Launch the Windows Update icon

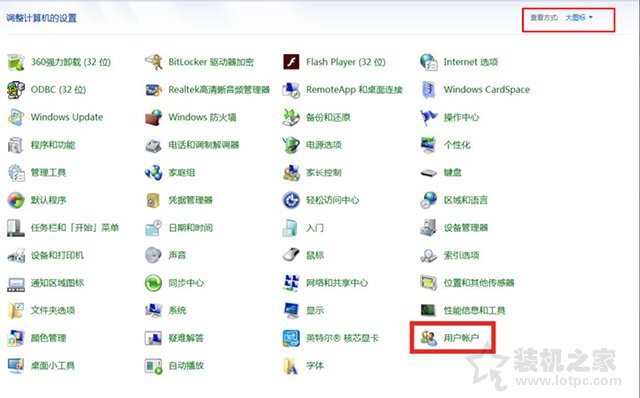[16, 117]
